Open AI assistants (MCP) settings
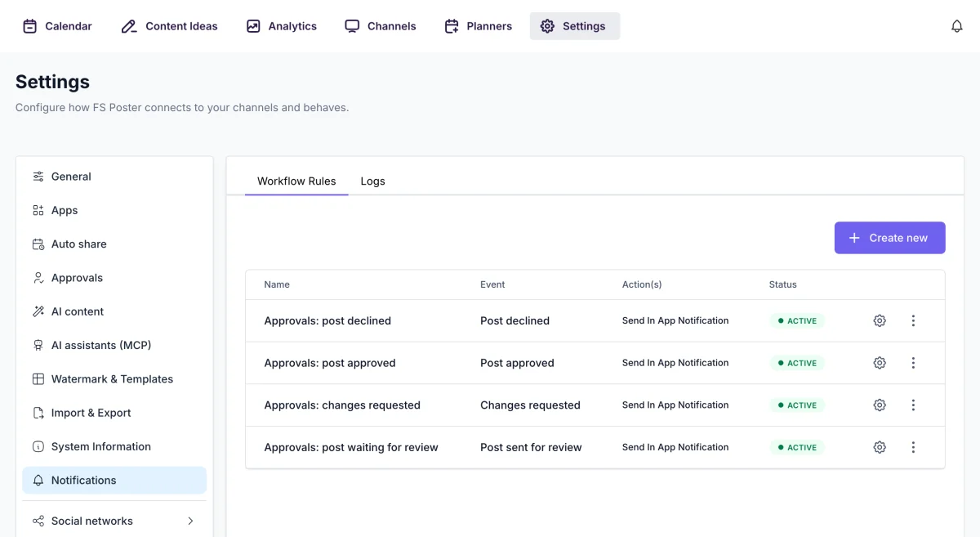980x537 pixels. pos(114,345)
